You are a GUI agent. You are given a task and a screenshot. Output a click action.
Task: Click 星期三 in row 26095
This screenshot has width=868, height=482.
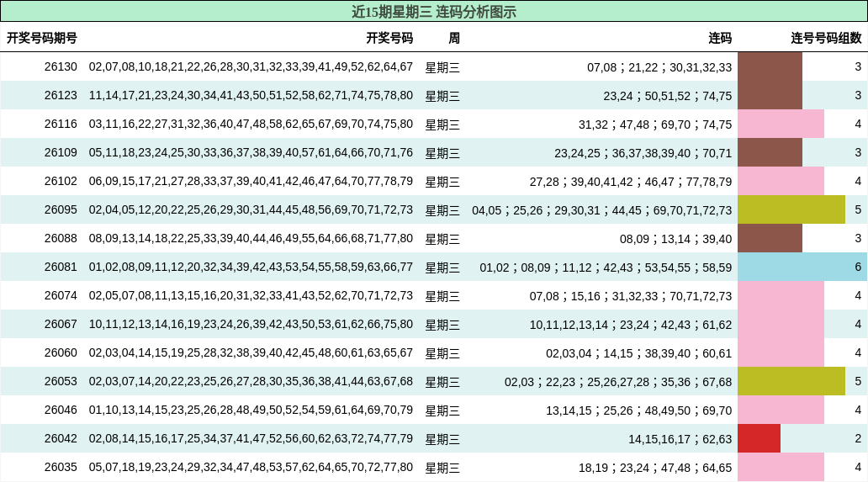[442, 210]
